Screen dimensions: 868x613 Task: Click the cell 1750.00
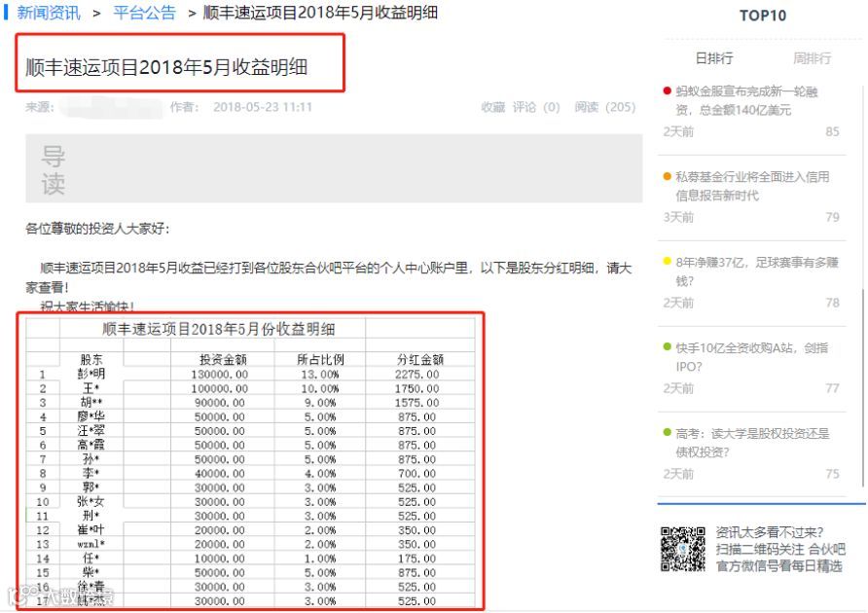point(416,389)
